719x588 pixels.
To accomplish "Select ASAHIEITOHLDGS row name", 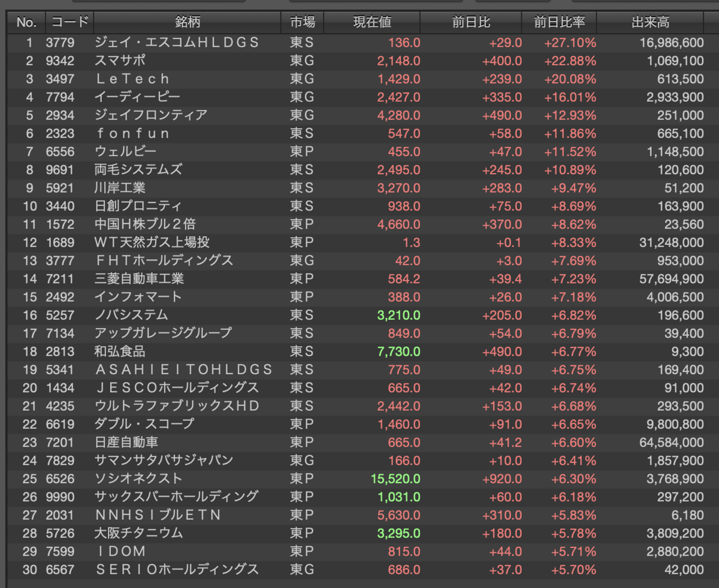I will click(184, 369).
